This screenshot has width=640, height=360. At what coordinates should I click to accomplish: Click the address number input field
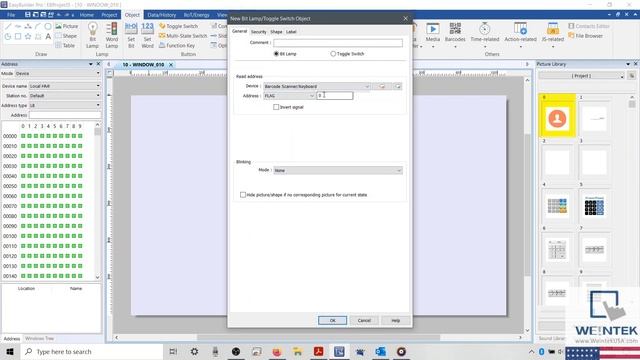tap(335, 96)
